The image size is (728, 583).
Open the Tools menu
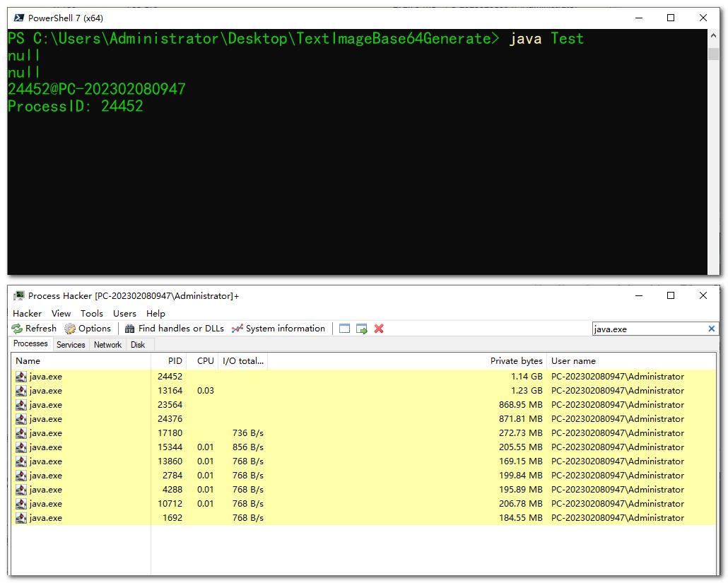[x=91, y=313]
